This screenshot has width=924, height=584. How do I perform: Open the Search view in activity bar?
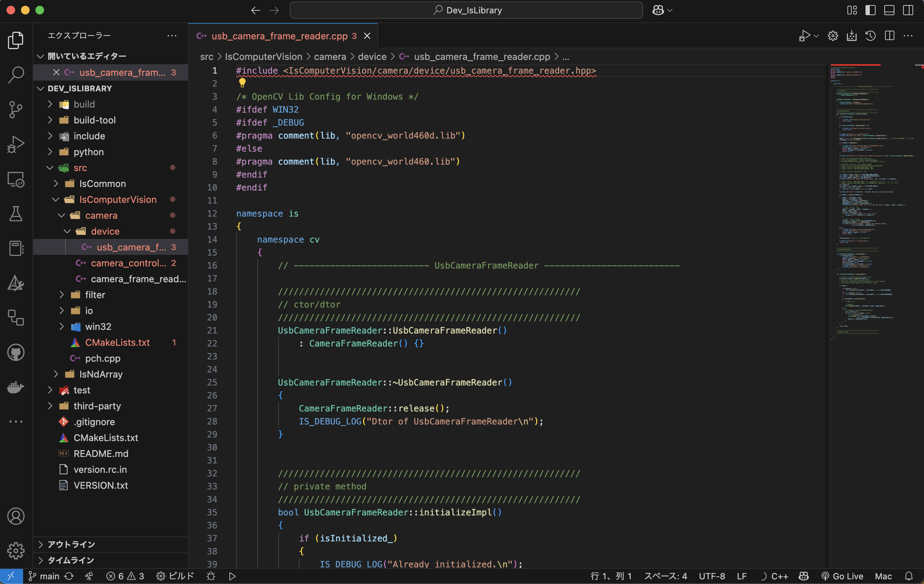[x=16, y=74]
